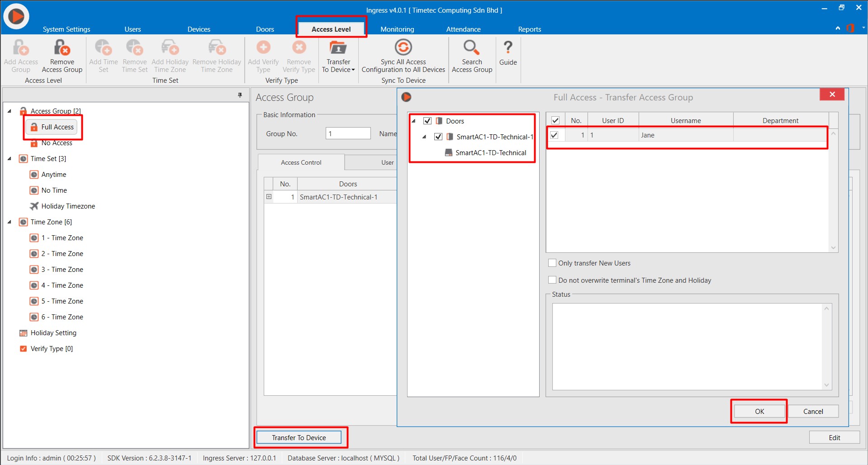868x465 pixels.
Task: Sort users by Department column header
Action: pos(780,120)
